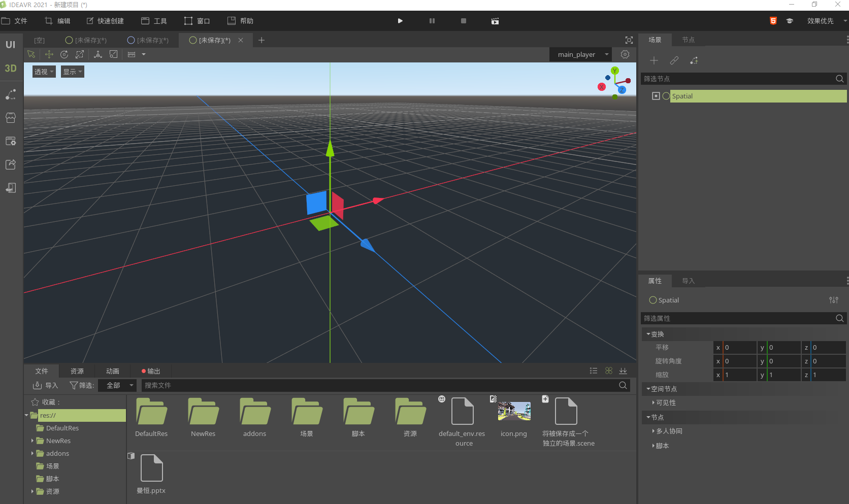The height and width of the screenshot is (504, 849).
Task: Switch to the [空] scene tab
Action: (40, 40)
